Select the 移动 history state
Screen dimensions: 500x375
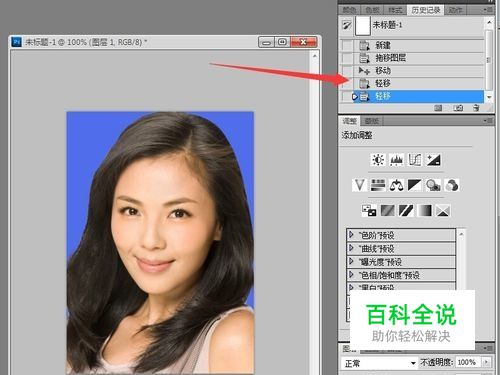(419, 71)
